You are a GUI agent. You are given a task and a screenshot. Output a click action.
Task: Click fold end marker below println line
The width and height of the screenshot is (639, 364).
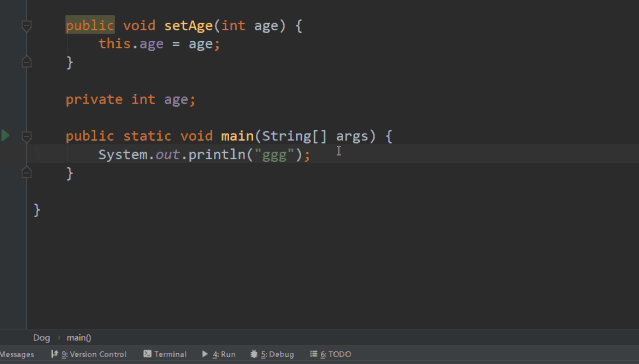tap(26, 172)
